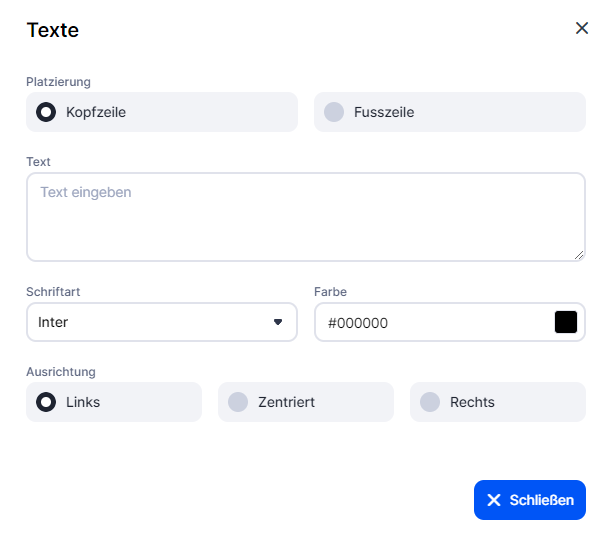Click the text area resize handle
The height and width of the screenshot is (548, 612).
pos(579,255)
